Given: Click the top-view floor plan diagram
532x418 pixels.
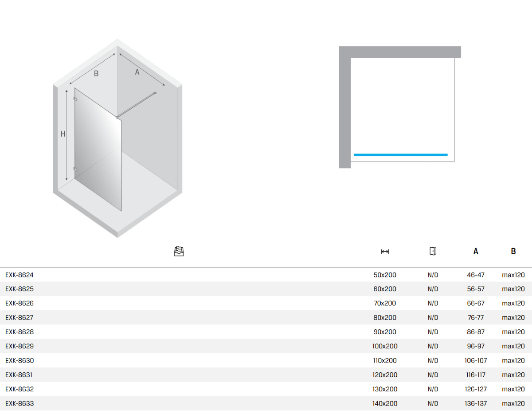Looking at the screenshot, I should pyautogui.click(x=400, y=106).
